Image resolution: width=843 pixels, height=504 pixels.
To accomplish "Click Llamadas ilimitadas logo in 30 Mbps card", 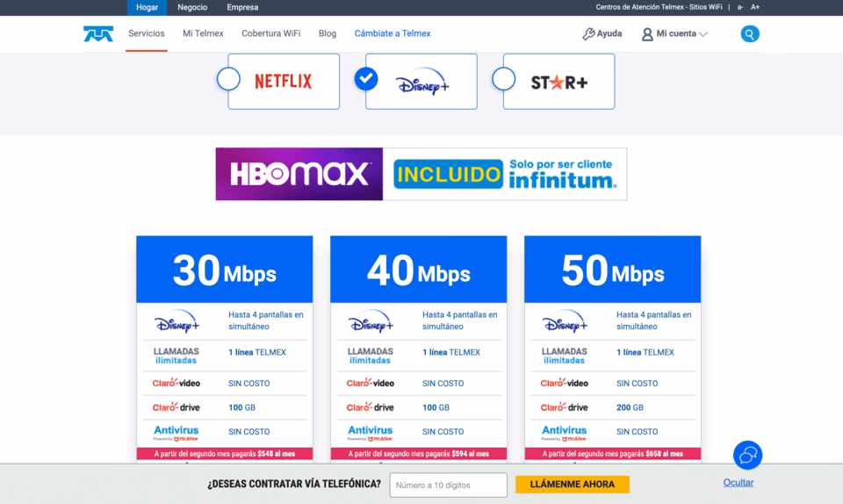I will 176,356.
